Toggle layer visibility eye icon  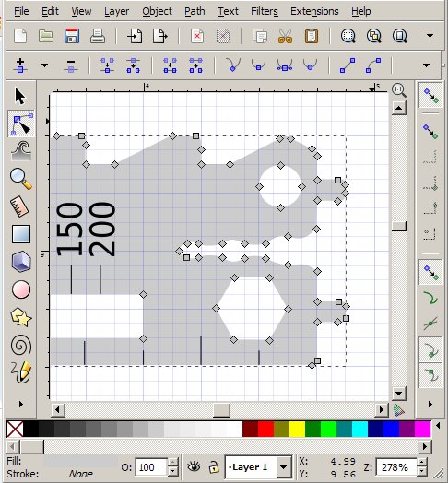pos(194,466)
